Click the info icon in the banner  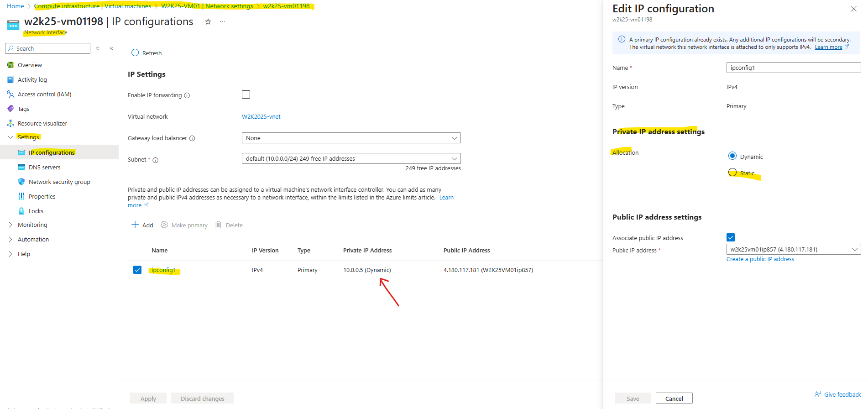click(x=622, y=39)
